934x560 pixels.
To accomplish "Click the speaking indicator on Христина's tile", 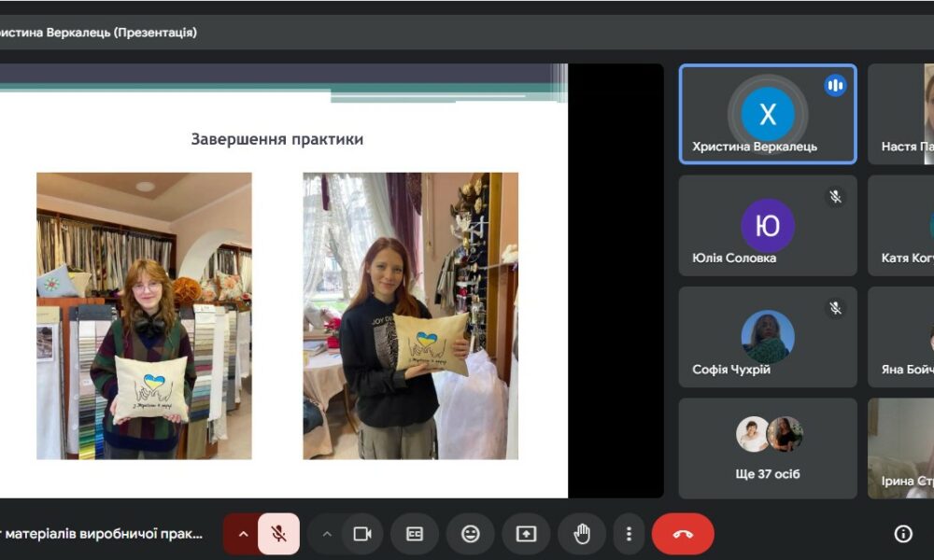I will pyautogui.click(x=835, y=86).
